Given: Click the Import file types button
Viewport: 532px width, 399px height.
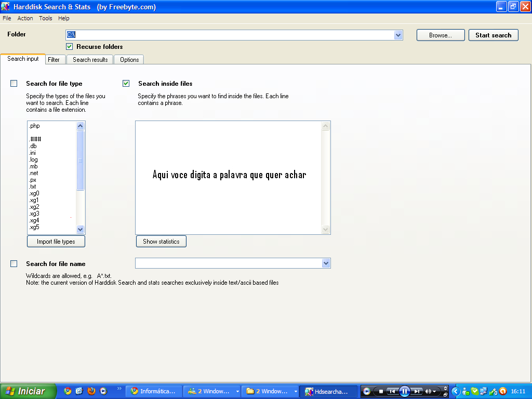Looking at the screenshot, I should pos(56,242).
